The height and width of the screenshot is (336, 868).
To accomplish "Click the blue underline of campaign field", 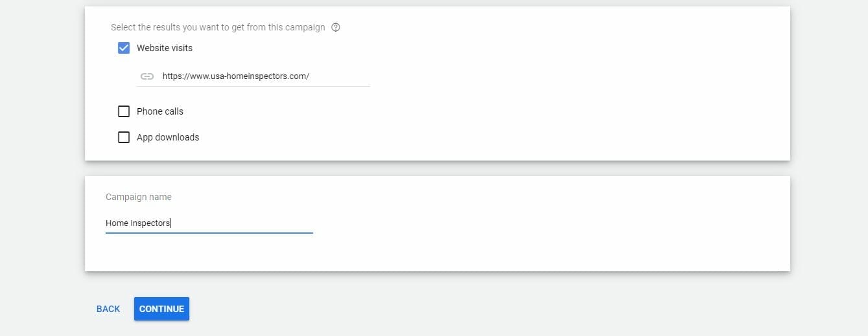I will coord(209,232).
